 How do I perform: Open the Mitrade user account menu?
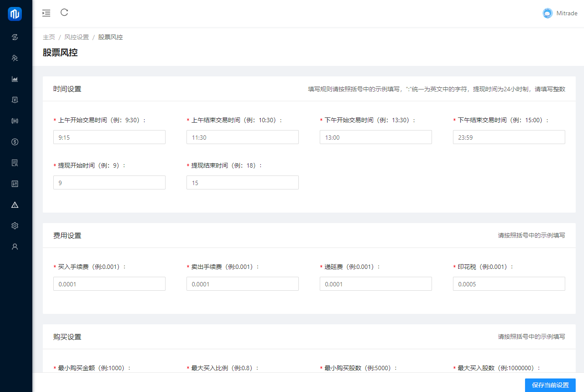(560, 13)
